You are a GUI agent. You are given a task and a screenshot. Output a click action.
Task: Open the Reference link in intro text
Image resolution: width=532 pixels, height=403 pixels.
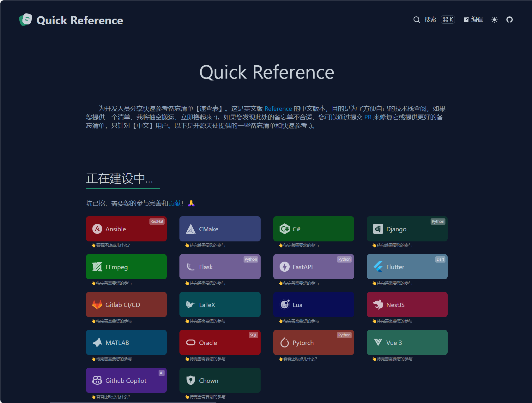[278, 109]
